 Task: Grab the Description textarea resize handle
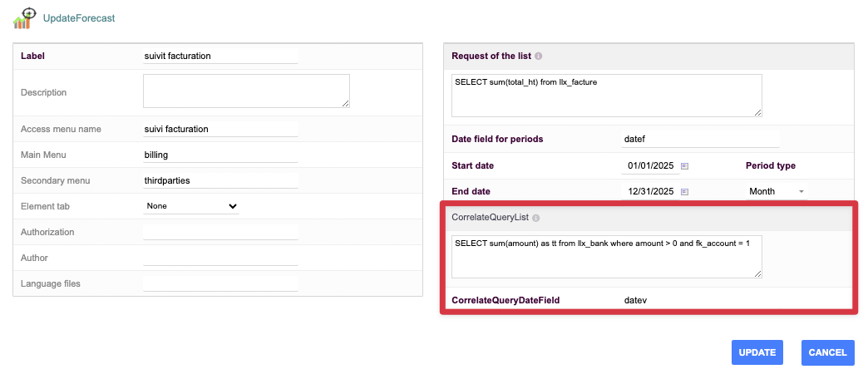(345, 103)
